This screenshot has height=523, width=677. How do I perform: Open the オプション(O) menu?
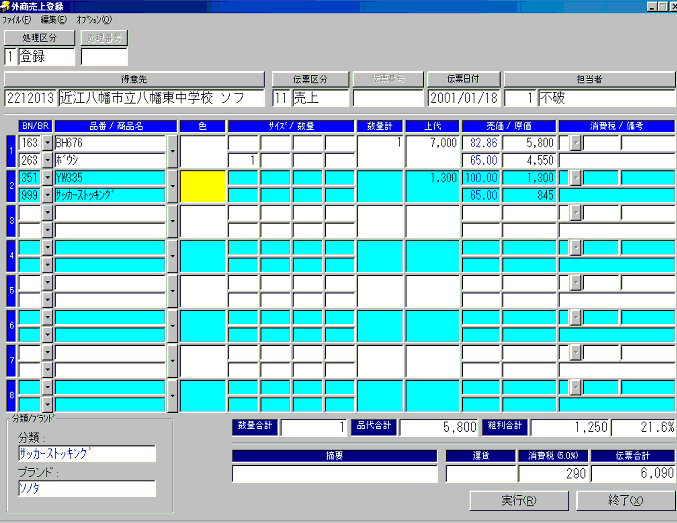[94, 19]
